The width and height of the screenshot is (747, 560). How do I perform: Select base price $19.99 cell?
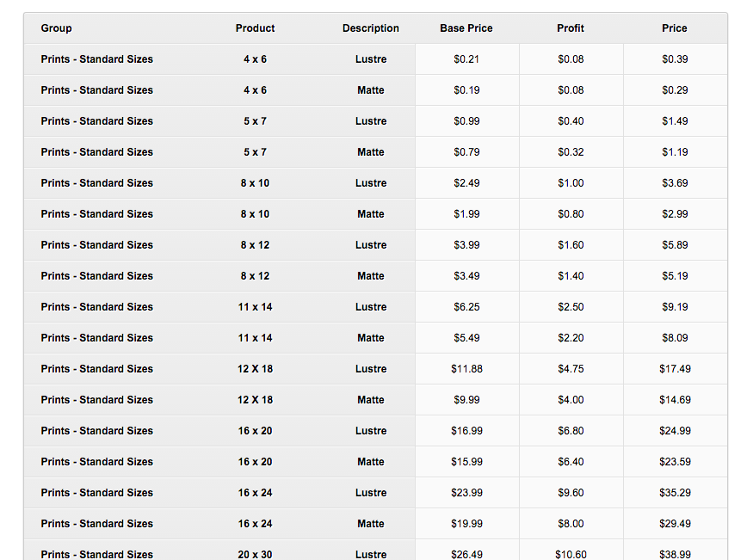tap(466, 523)
